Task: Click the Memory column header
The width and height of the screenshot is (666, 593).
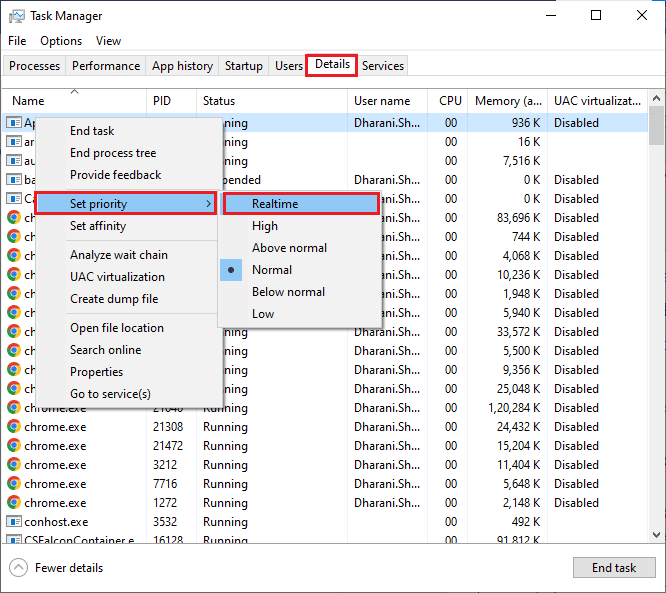Action: [510, 101]
